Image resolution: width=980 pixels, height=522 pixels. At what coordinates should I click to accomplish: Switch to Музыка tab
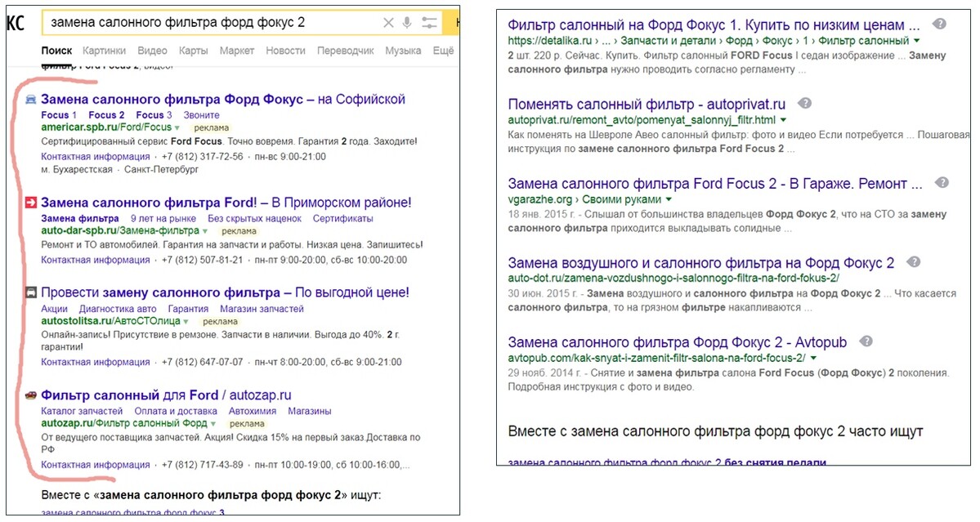point(403,51)
